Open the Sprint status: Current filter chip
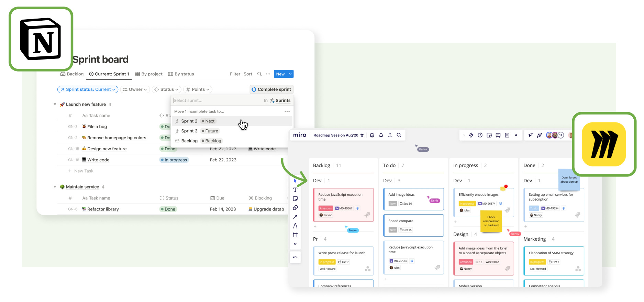644x302 pixels. pos(88,89)
